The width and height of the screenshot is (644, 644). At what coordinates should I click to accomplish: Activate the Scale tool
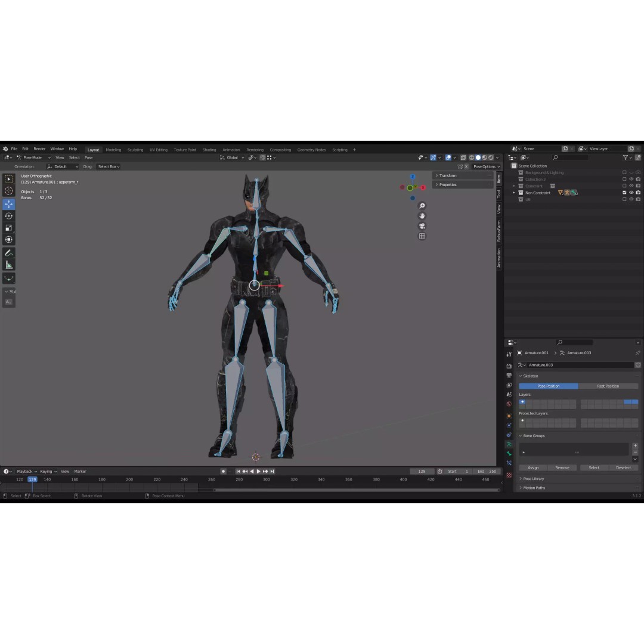click(8, 228)
